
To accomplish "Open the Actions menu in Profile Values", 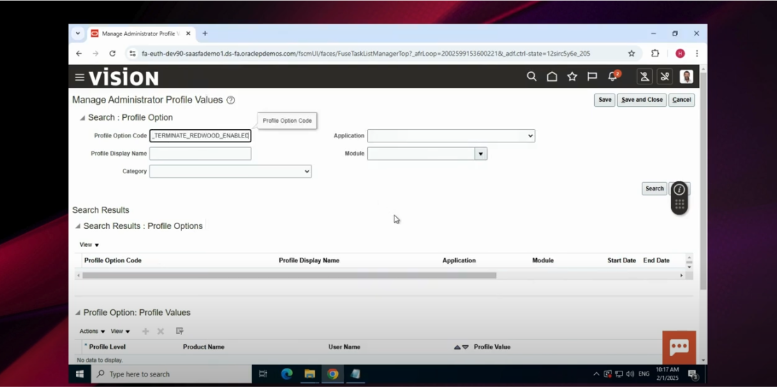I will coord(92,331).
